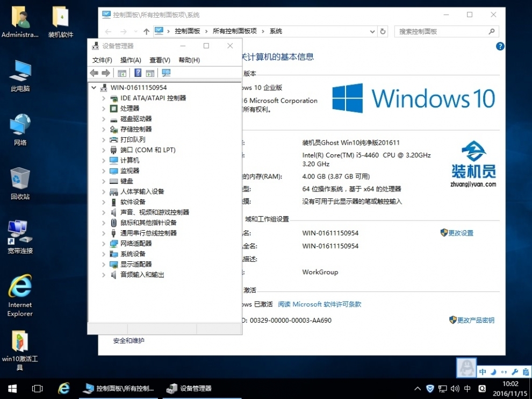
Task: Click the blue help icon in Control Panel window
Action: [500, 47]
